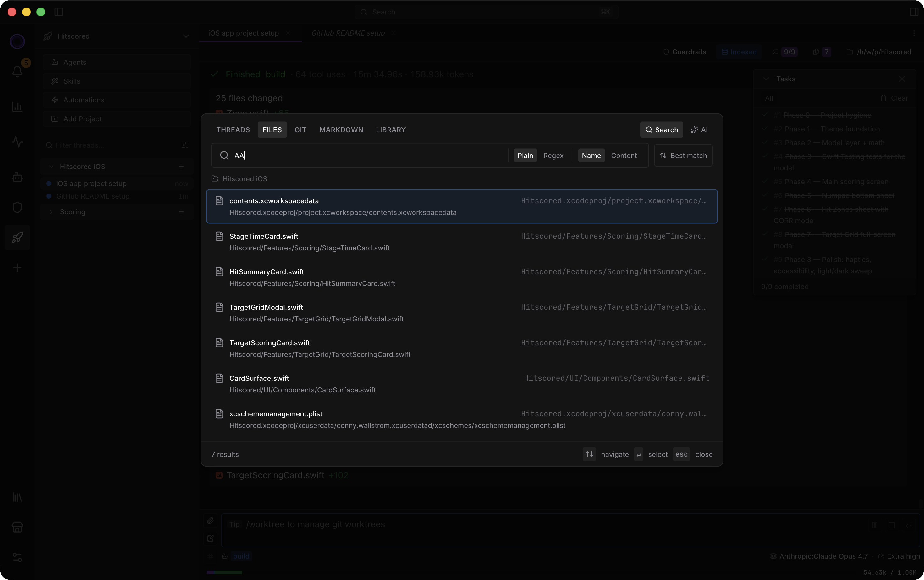Open CardSurface.swift result

(x=462, y=384)
